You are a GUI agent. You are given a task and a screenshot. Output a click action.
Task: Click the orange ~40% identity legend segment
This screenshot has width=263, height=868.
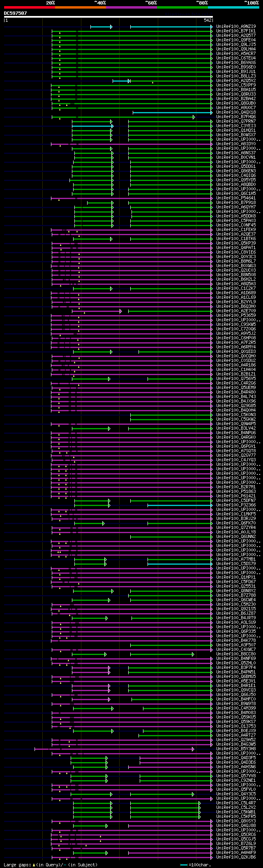pos(81,7)
